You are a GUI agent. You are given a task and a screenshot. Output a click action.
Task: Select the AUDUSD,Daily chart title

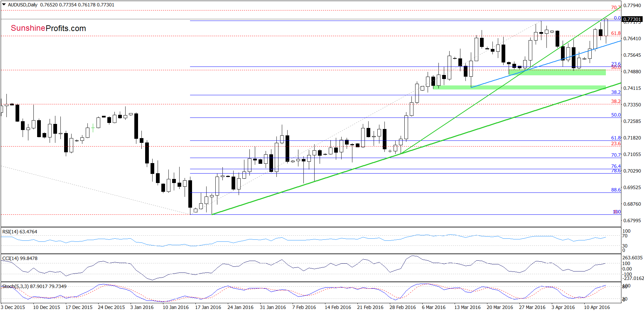pos(23,5)
